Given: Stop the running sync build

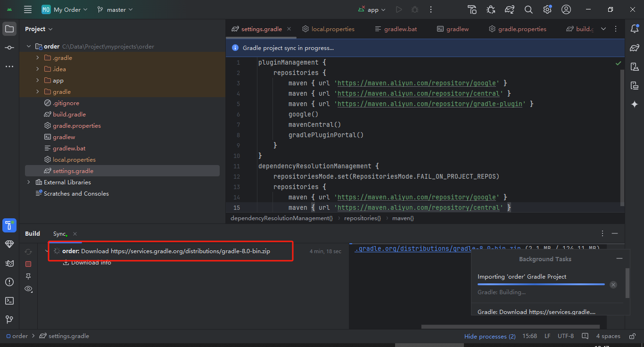Looking at the screenshot, I should [x=28, y=264].
